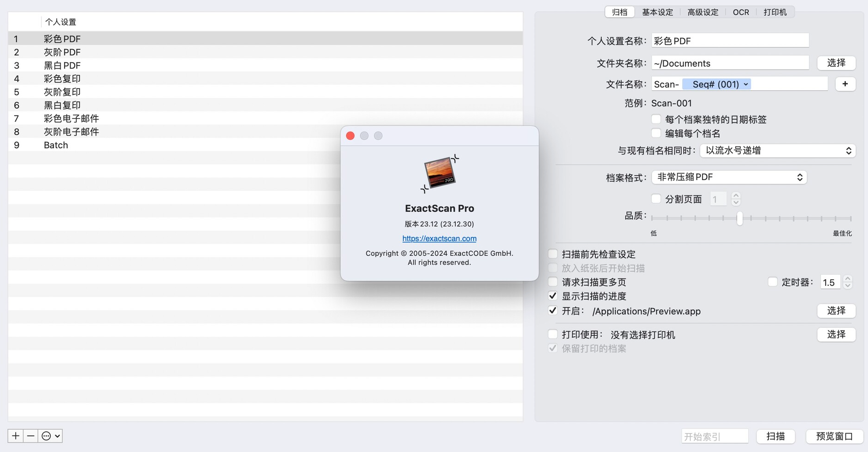The width and height of the screenshot is (868, 452).
Task: Adjust the 品质 quality slider handle
Action: point(739,218)
